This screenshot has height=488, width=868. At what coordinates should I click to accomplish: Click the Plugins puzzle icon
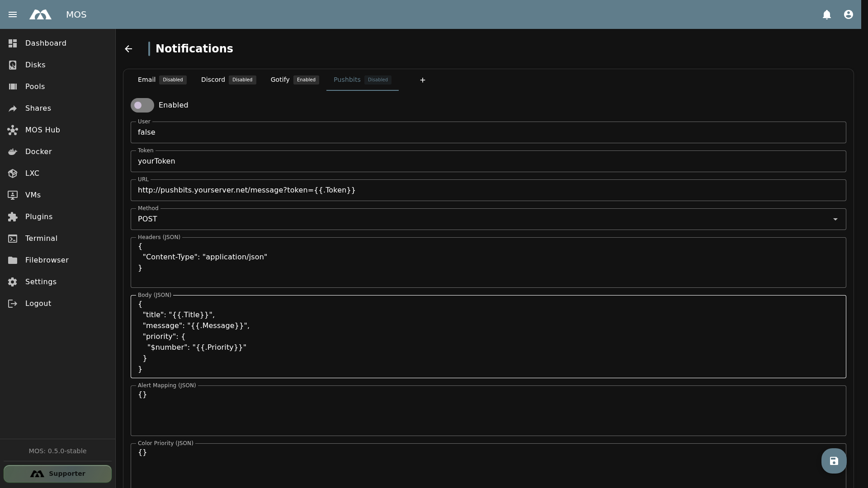pyautogui.click(x=13, y=217)
